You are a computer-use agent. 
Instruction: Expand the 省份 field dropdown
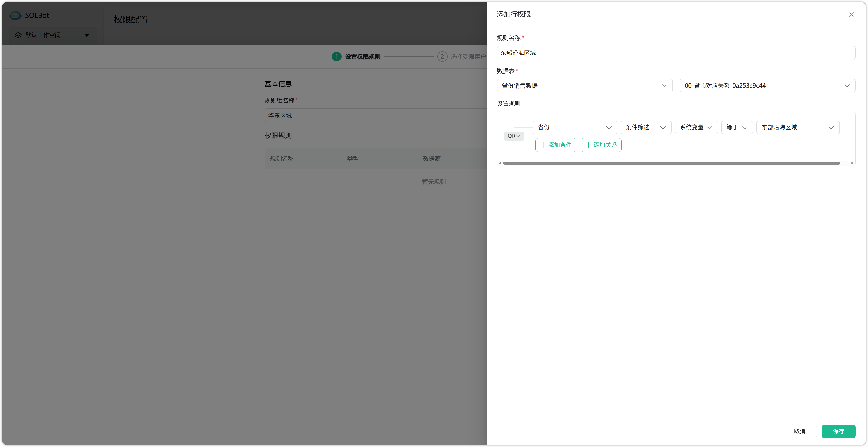click(575, 128)
